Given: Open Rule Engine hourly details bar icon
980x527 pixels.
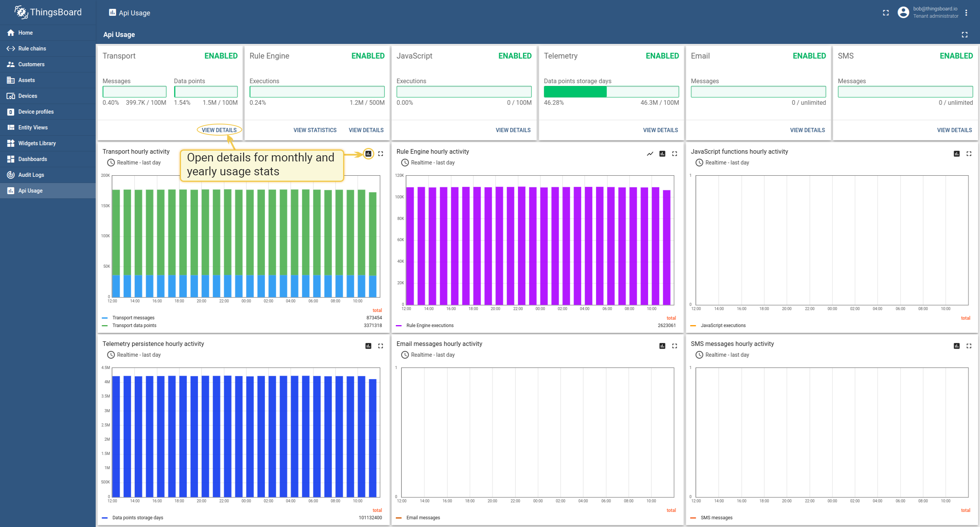Looking at the screenshot, I should pyautogui.click(x=662, y=154).
